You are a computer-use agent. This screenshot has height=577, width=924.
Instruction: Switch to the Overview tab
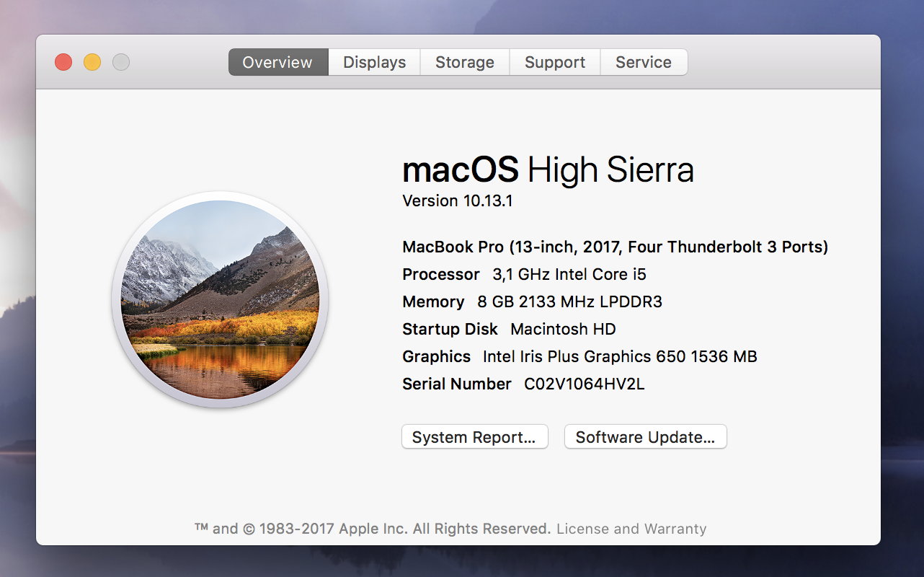(x=278, y=62)
